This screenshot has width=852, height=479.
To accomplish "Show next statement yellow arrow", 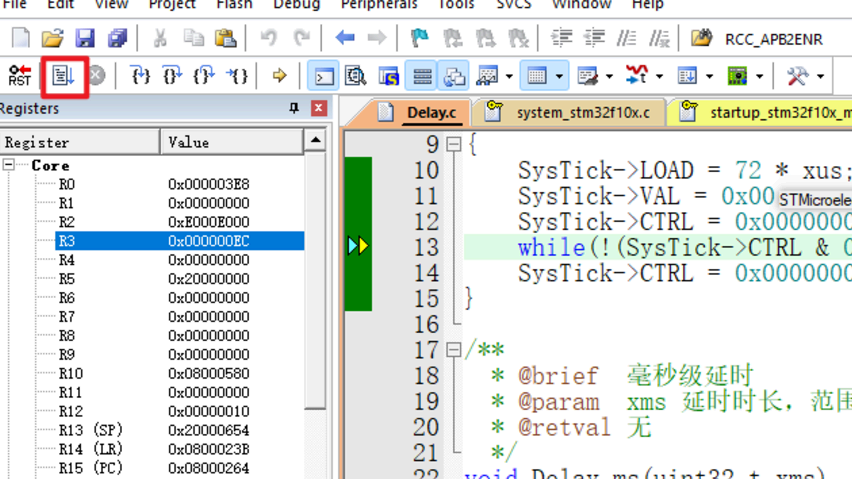I will click(x=279, y=75).
